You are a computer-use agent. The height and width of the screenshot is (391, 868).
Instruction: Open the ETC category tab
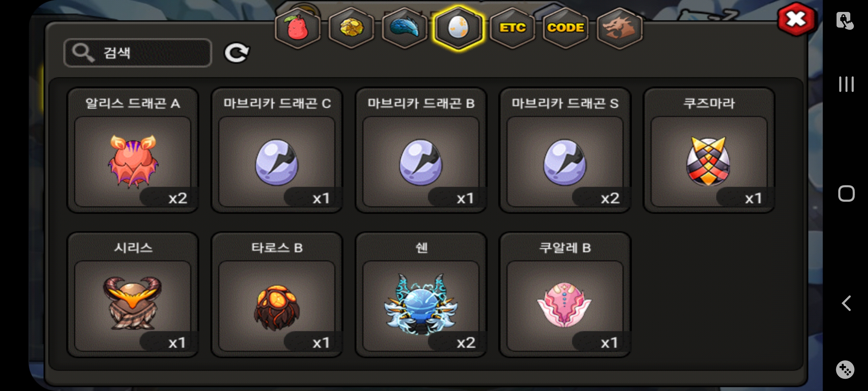(512, 28)
